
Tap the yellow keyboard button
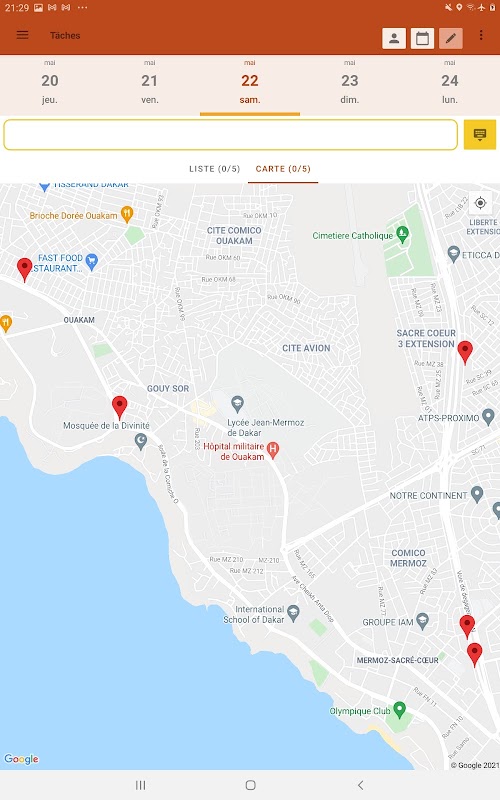pyautogui.click(x=480, y=135)
